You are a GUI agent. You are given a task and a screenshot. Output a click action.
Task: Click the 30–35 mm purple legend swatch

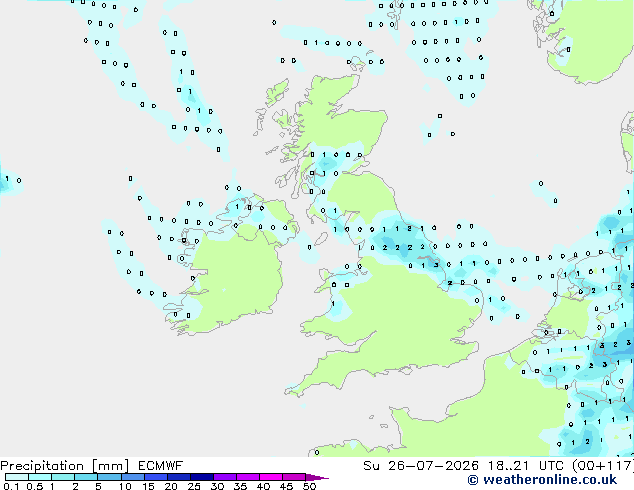225,477
